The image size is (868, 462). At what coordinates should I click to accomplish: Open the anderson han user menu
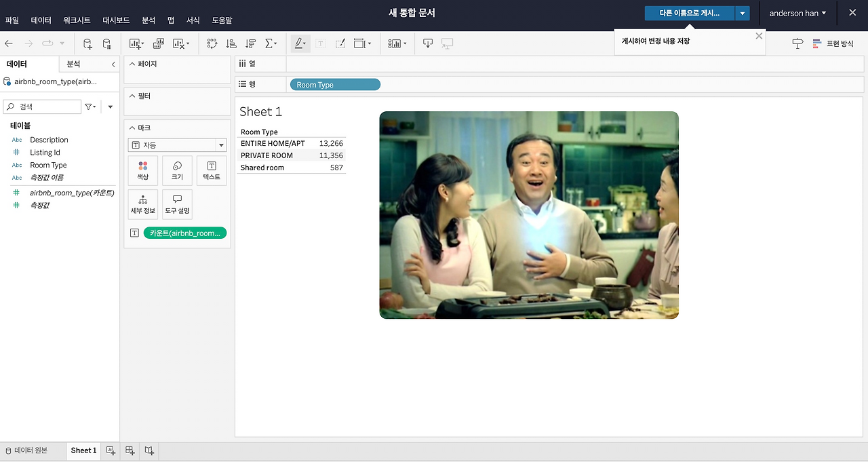coord(797,13)
